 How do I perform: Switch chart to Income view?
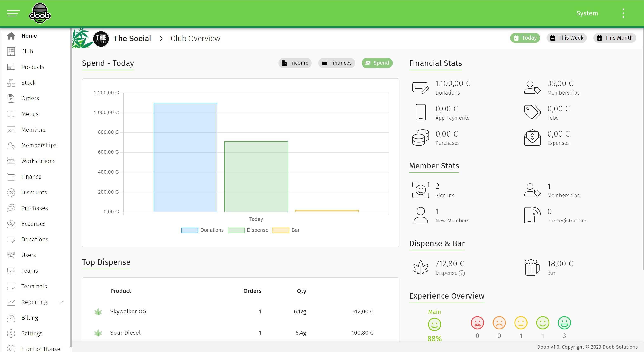click(295, 63)
